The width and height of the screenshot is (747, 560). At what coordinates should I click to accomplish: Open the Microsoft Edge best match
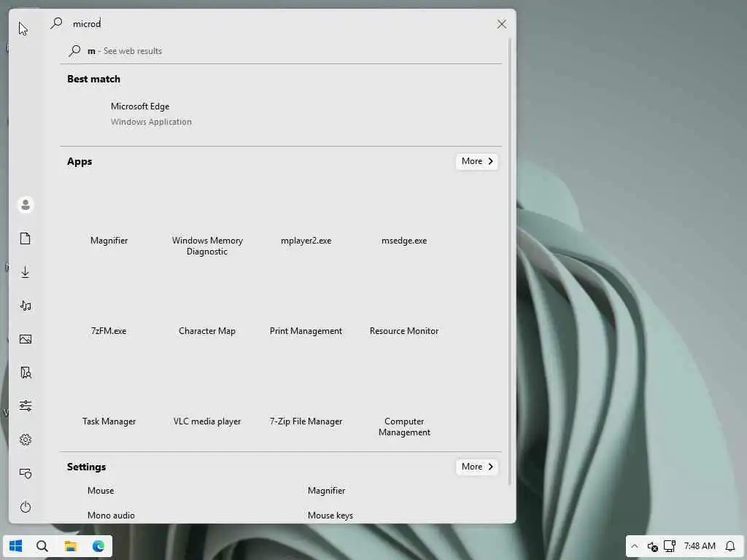coord(281,114)
